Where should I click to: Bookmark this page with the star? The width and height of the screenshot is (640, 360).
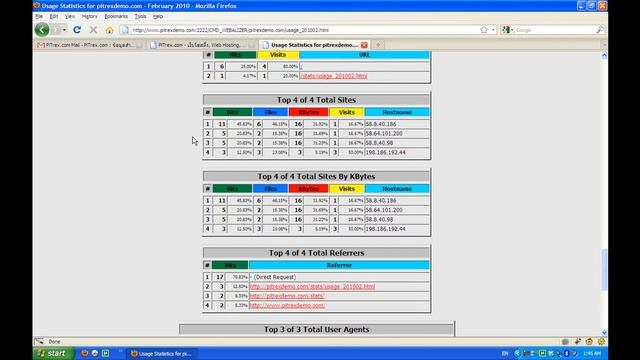tap(484, 30)
